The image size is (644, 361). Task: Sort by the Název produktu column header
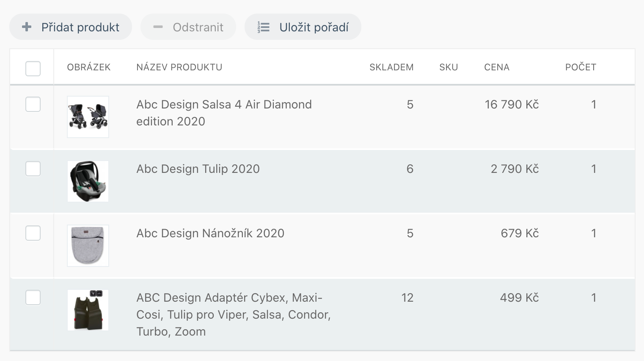pos(179,67)
